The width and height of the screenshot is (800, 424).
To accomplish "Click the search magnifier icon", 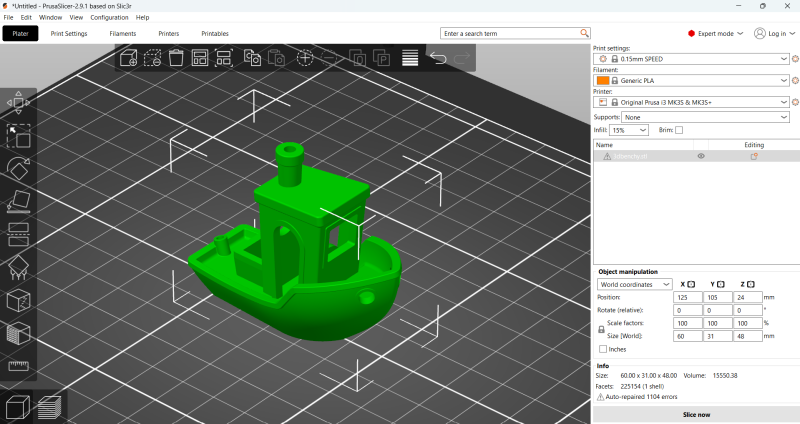I will tap(584, 33).
